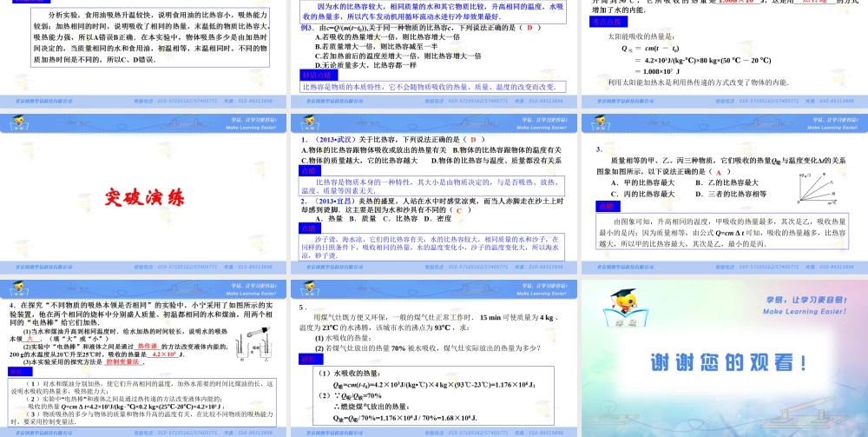The image size is (868, 437).
Task: Click the blue 解析 tag on the question 5 slide
Action: click(x=309, y=359)
